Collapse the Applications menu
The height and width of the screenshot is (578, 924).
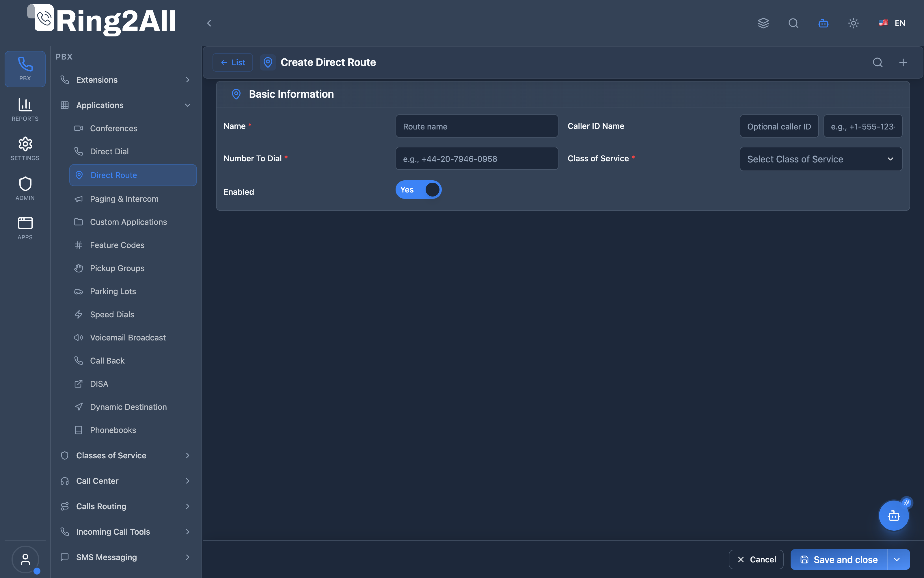click(x=126, y=105)
